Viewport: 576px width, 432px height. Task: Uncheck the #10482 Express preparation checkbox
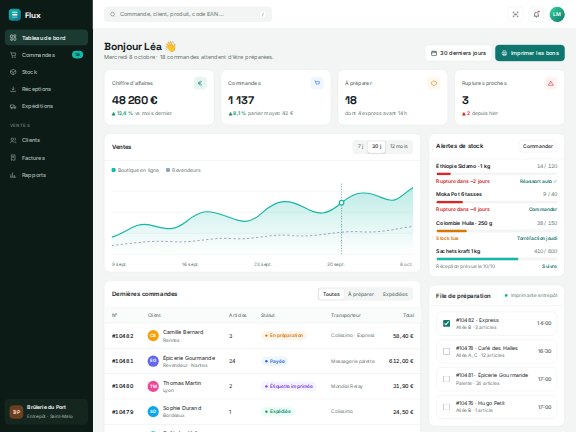446,323
